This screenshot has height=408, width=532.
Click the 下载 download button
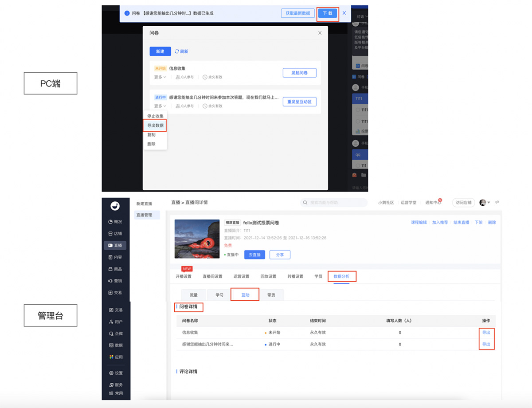pos(328,13)
